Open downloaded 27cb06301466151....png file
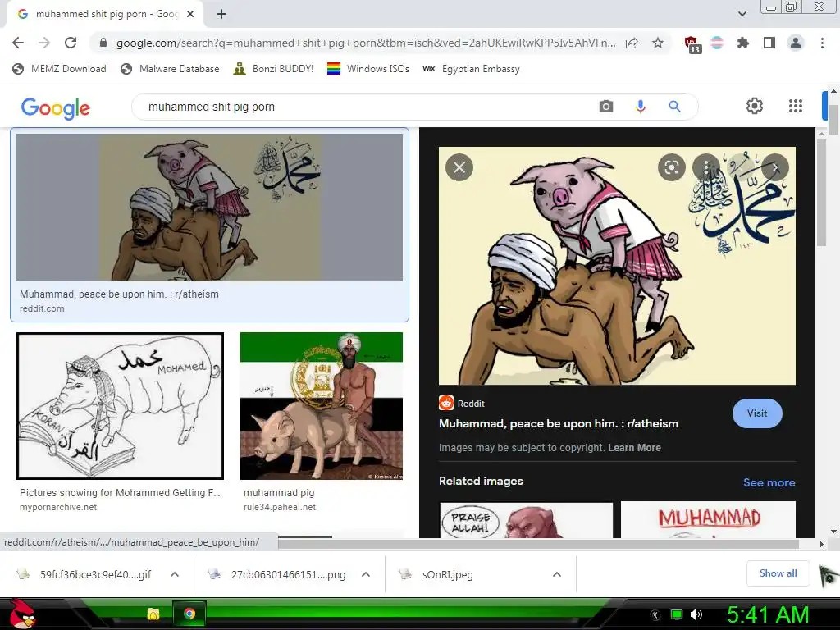Image resolution: width=840 pixels, height=630 pixels. (277, 574)
